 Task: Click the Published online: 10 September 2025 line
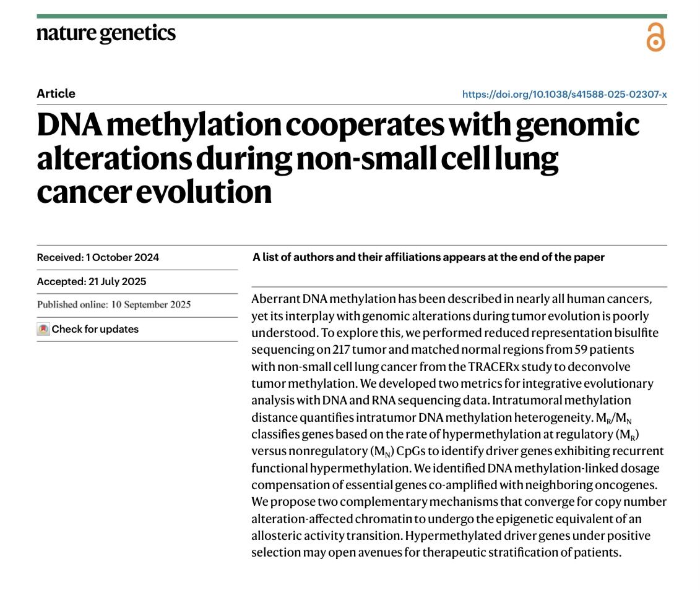pyautogui.click(x=114, y=305)
